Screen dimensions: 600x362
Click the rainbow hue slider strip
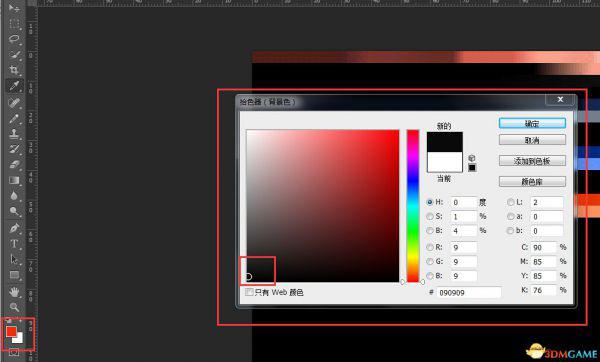point(413,206)
